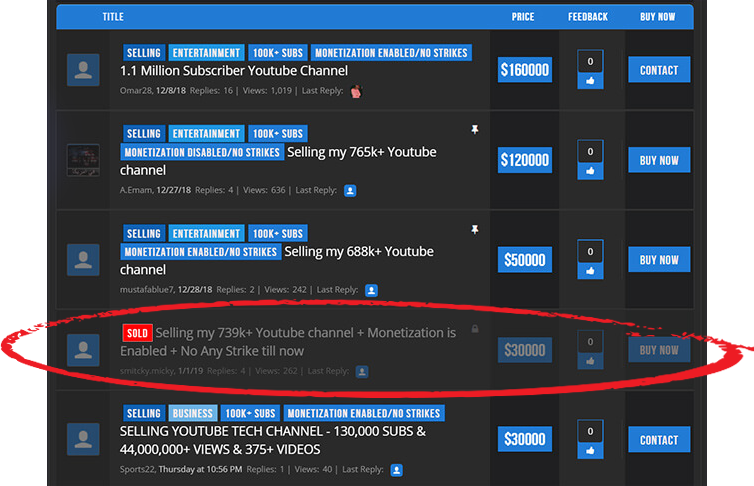
Task: Open the Selling Youtube Tech Channel thread
Action: (273, 440)
